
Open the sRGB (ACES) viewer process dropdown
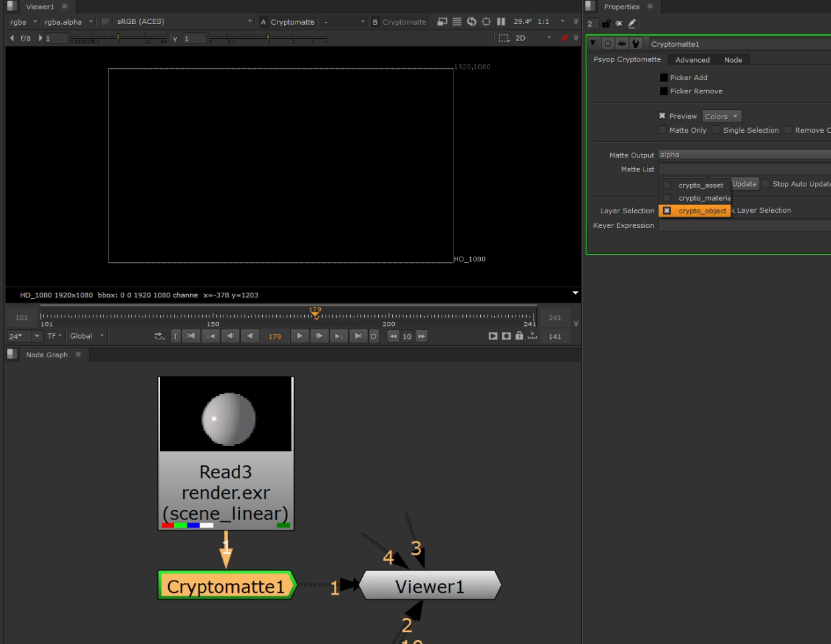184,22
